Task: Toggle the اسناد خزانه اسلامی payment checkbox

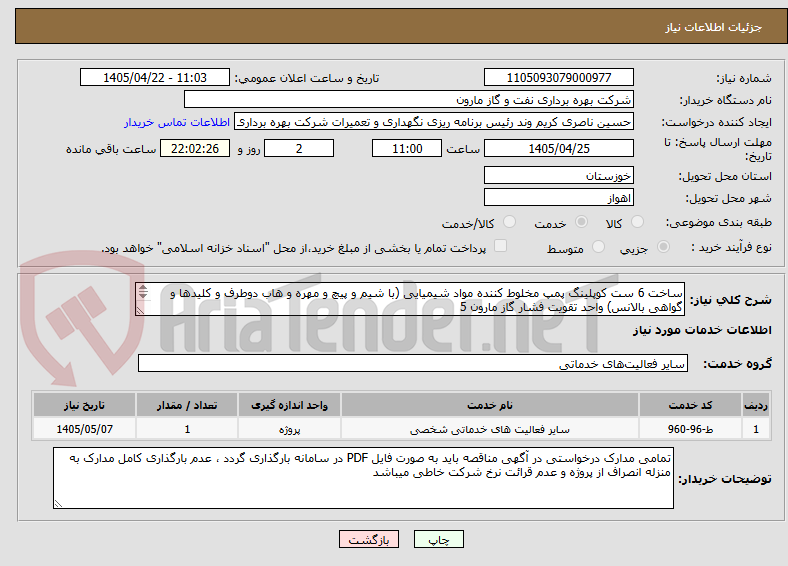Action: click(x=501, y=246)
